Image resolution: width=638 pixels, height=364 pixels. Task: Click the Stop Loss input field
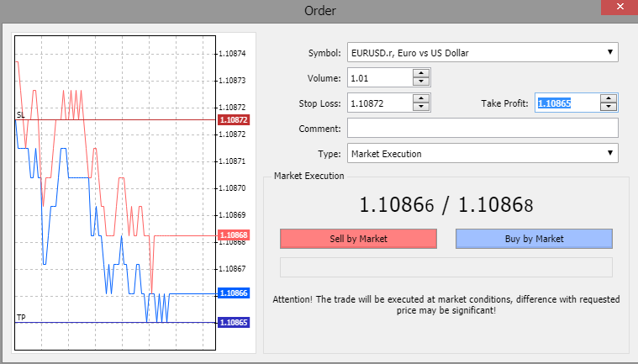pos(380,103)
